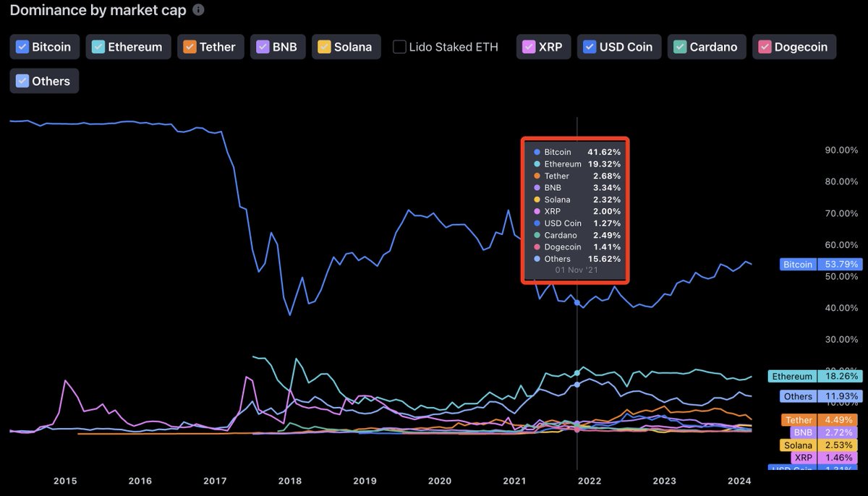Viewport: 868px width, 496px height.
Task: Toggle the Solana legend checkbox
Action: pyautogui.click(x=325, y=47)
